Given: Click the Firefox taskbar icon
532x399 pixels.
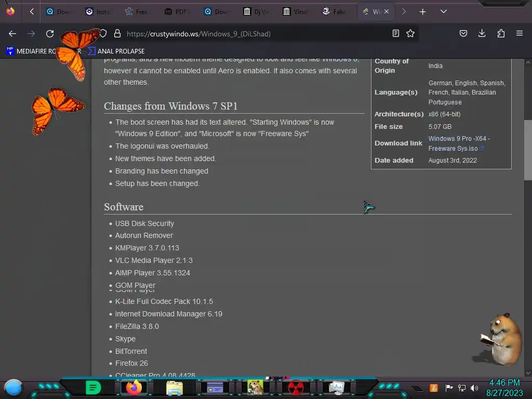Looking at the screenshot, I should [x=134, y=388].
